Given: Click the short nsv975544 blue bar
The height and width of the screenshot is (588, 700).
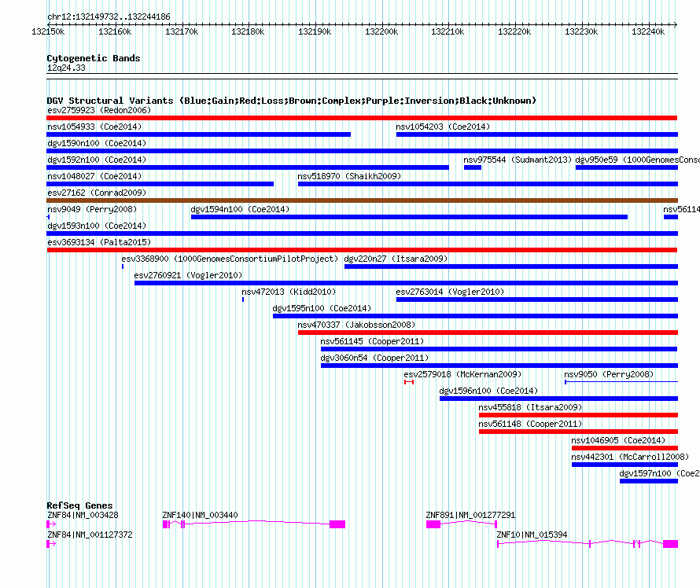Looking at the screenshot, I should click(x=473, y=167).
